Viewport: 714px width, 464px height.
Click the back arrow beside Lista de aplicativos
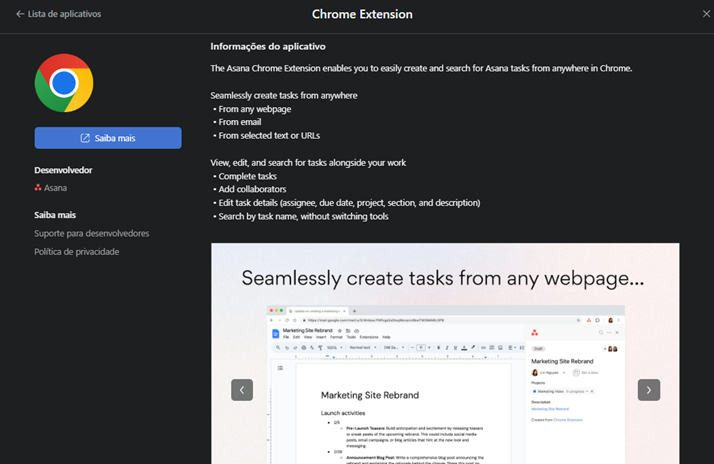pyautogui.click(x=20, y=15)
